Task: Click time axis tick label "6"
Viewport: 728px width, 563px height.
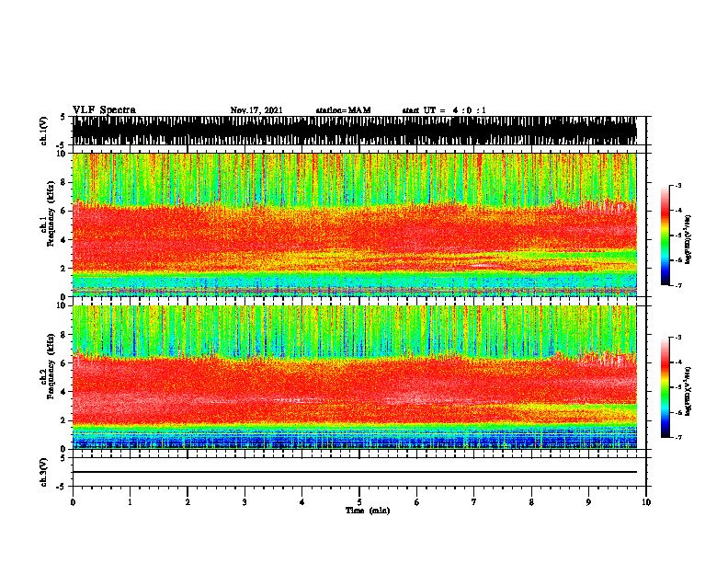Action: 417,502
